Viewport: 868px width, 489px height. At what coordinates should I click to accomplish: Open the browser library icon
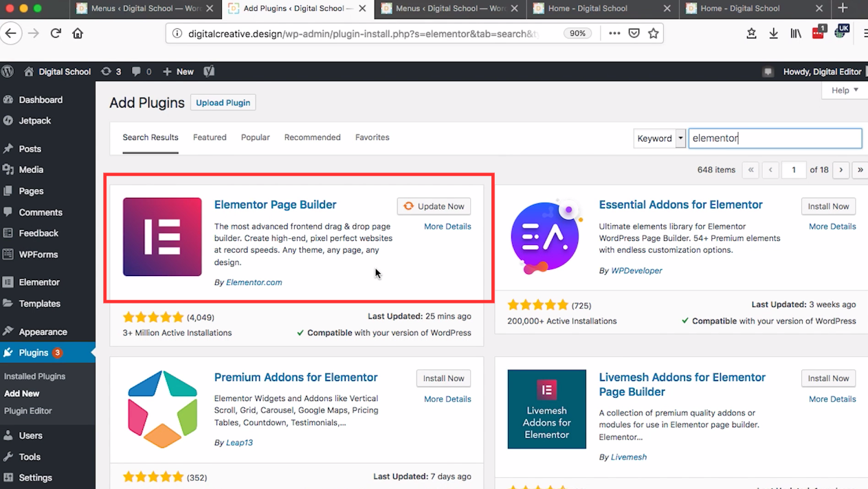point(796,33)
